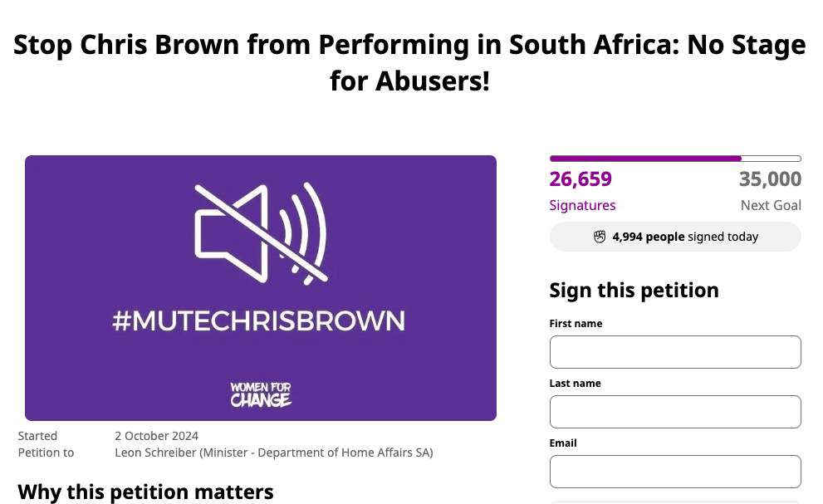
Task: Click the "Email" field label
Action: tap(563, 443)
